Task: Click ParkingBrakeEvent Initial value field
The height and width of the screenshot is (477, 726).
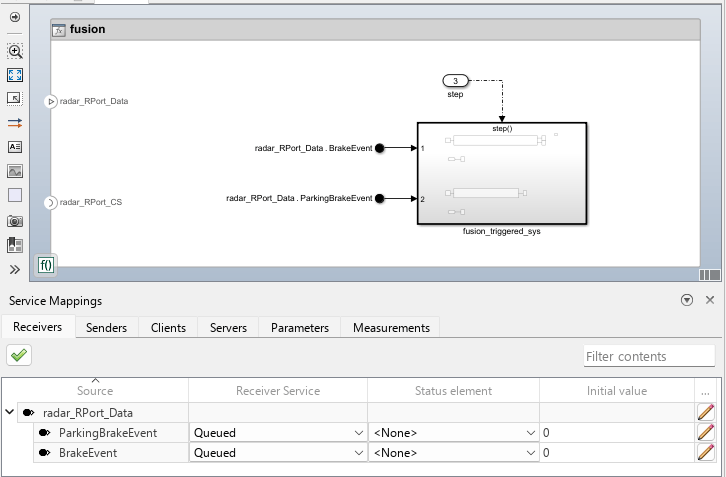Action: [x=617, y=433]
